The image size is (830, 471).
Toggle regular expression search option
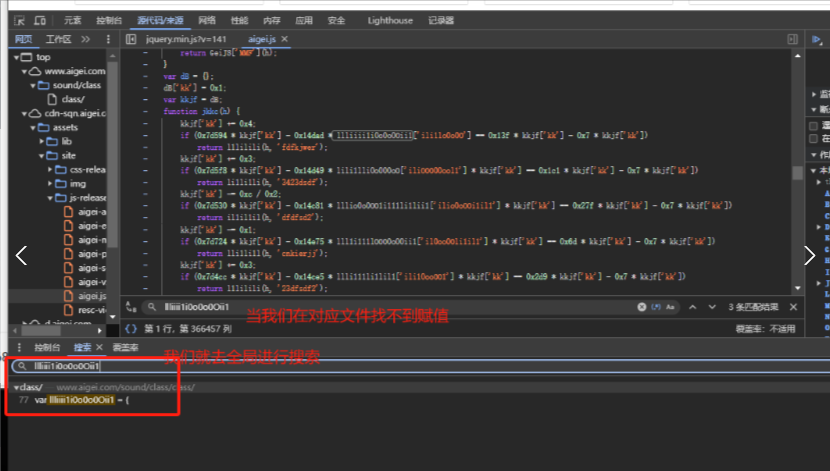point(656,307)
